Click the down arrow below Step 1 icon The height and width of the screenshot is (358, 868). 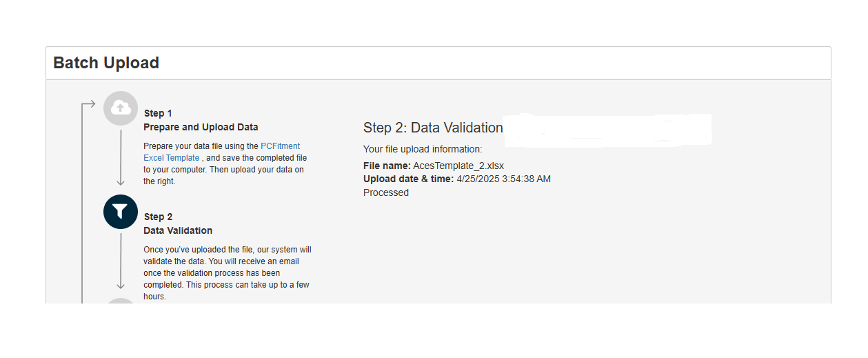[121, 157]
